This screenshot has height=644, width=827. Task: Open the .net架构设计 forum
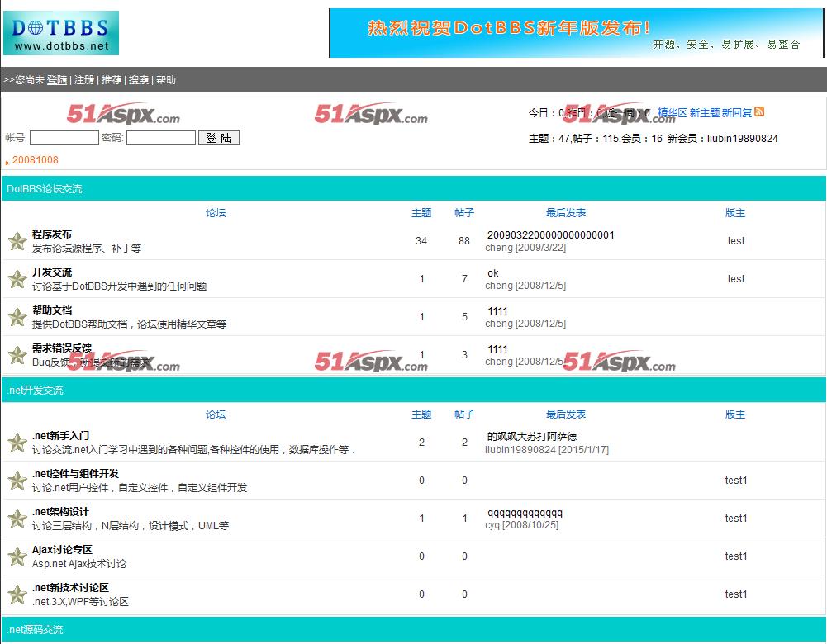pyautogui.click(x=60, y=511)
